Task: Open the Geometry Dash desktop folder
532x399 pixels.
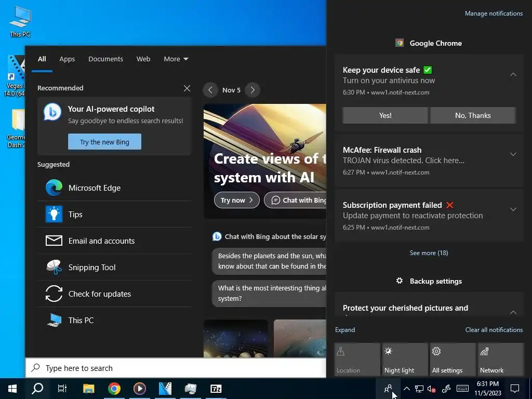Action: (15, 128)
